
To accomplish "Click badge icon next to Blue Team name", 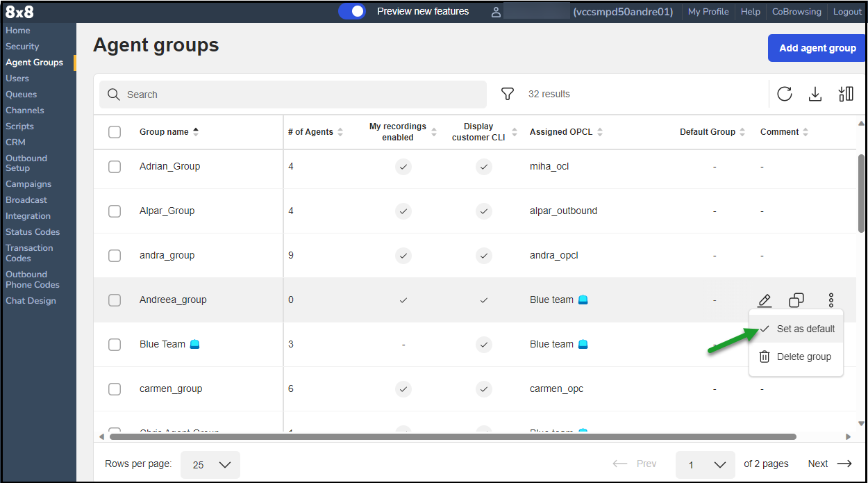I will pos(194,344).
